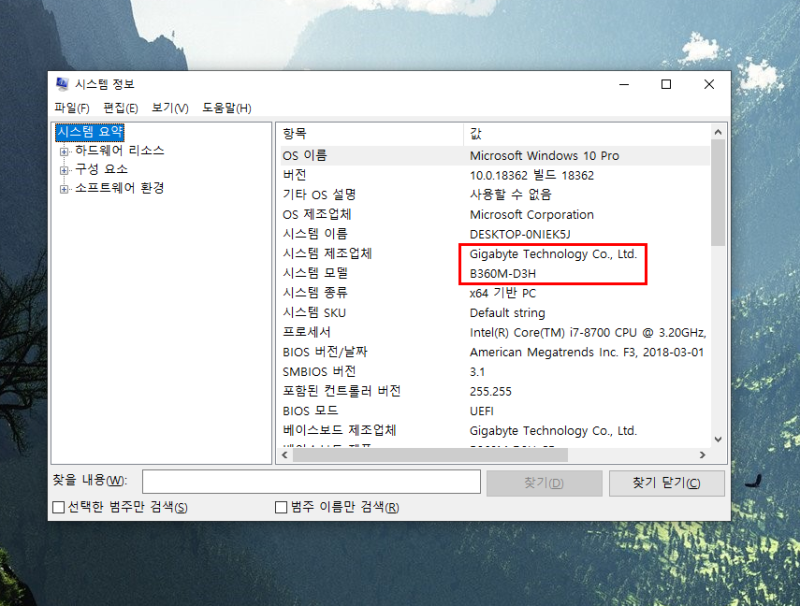Image resolution: width=800 pixels, height=606 pixels.
Task: Click the Intel Core i7-8700 CPU value
Action: [x=588, y=333]
